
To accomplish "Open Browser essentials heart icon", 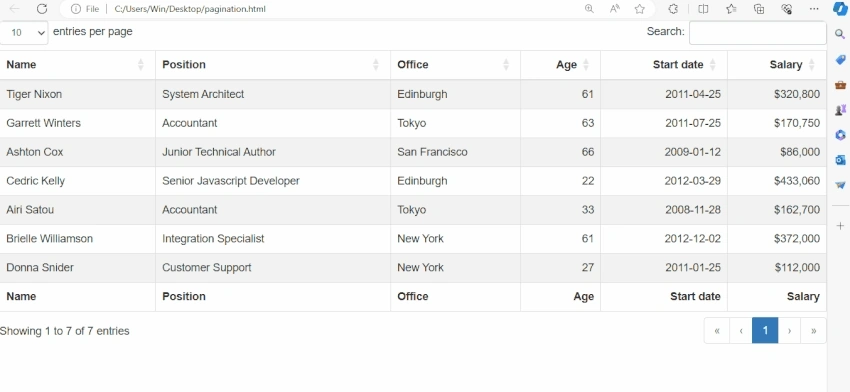I will (x=787, y=9).
